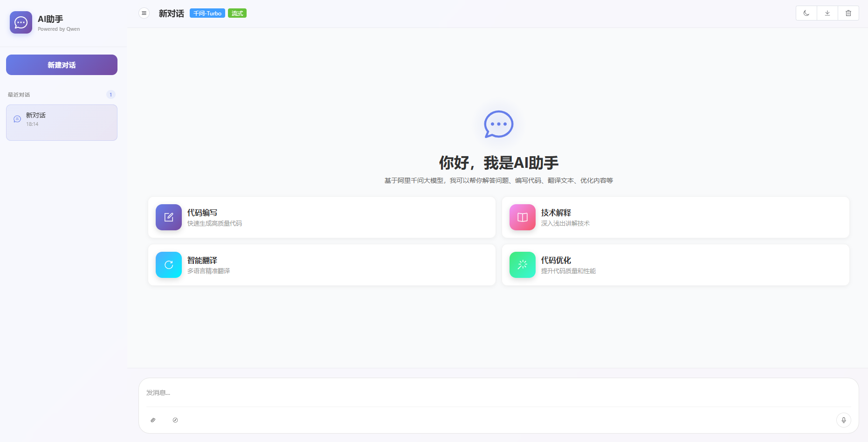Select the 千问-Turbo model badge
Image resolution: width=868 pixels, height=442 pixels.
(207, 13)
